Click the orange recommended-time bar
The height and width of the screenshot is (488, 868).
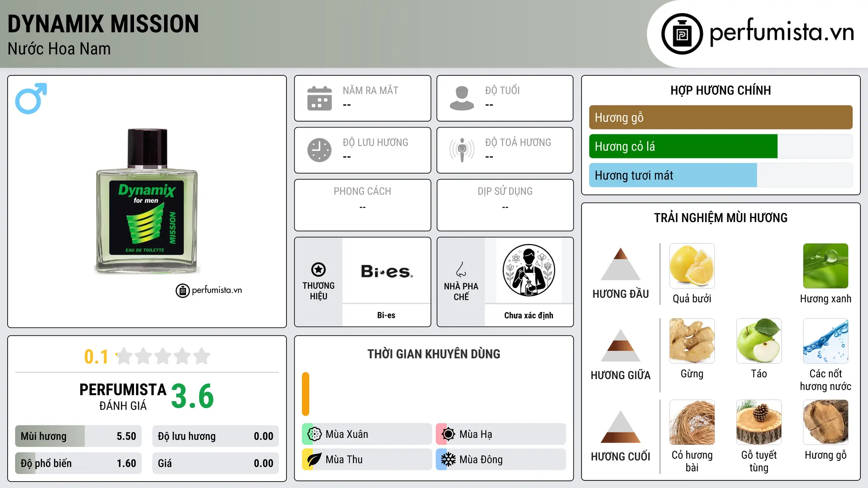coord(306,394)
